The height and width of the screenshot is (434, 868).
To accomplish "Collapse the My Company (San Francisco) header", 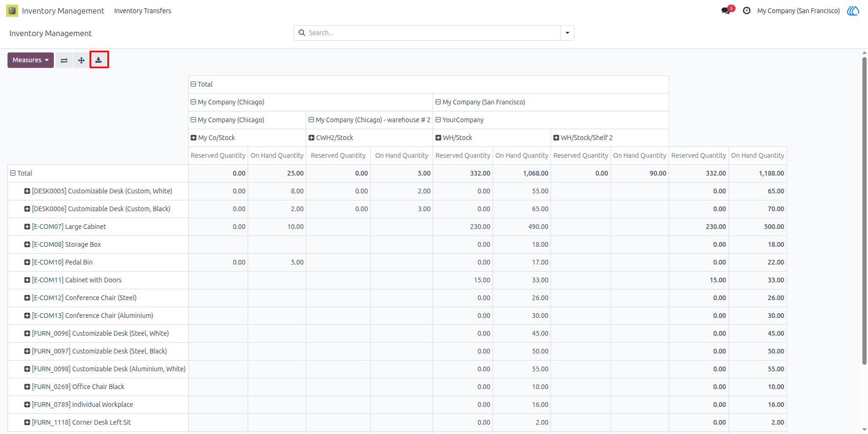I will tap(480, 102).
